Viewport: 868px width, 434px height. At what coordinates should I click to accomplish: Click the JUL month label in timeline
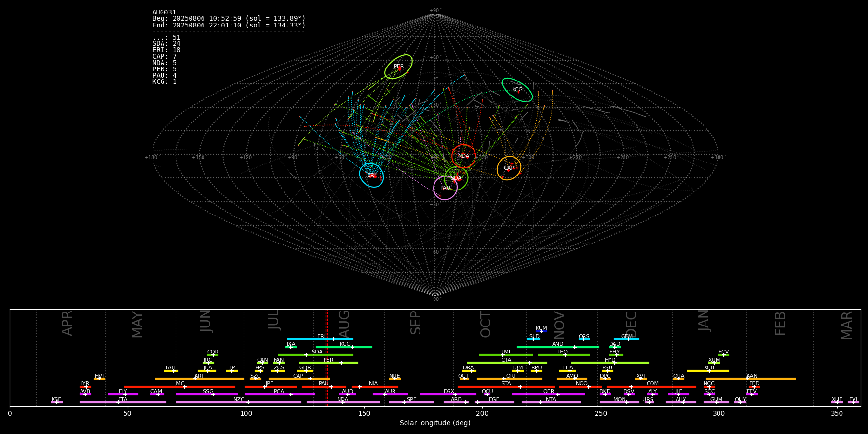click(274, 320)
